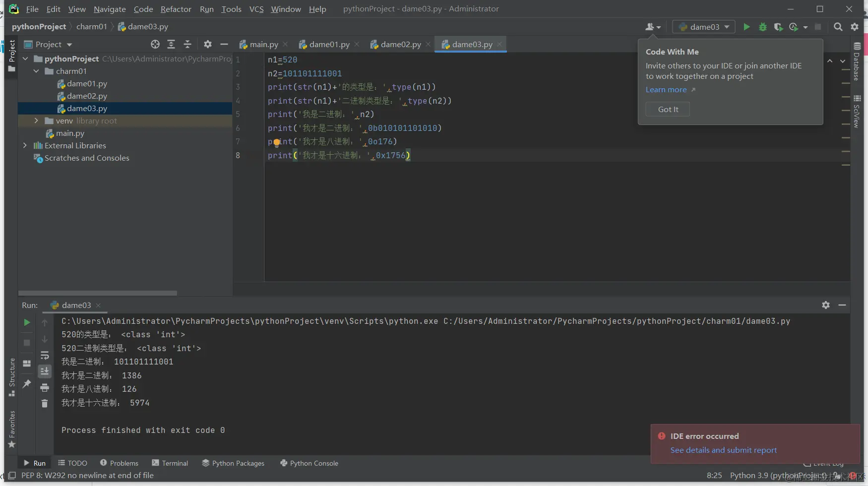Start debugging dame03 with the bug icon

coord(763,27)
